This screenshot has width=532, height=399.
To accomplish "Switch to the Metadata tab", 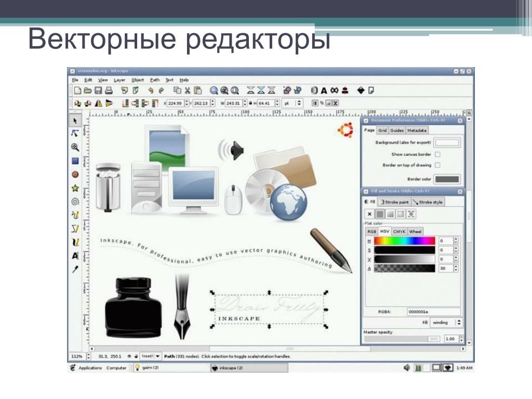I will click(417, 130).
